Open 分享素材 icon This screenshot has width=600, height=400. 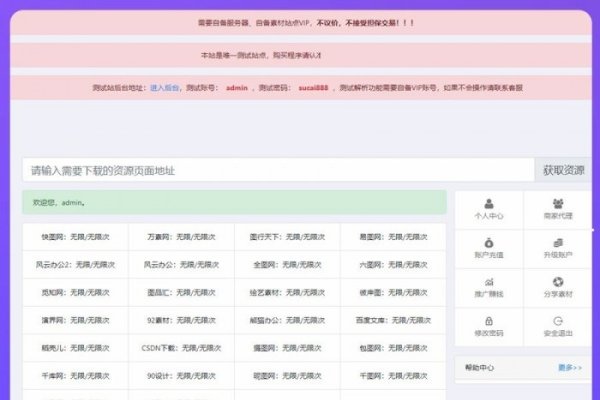[x=558, y=282]
